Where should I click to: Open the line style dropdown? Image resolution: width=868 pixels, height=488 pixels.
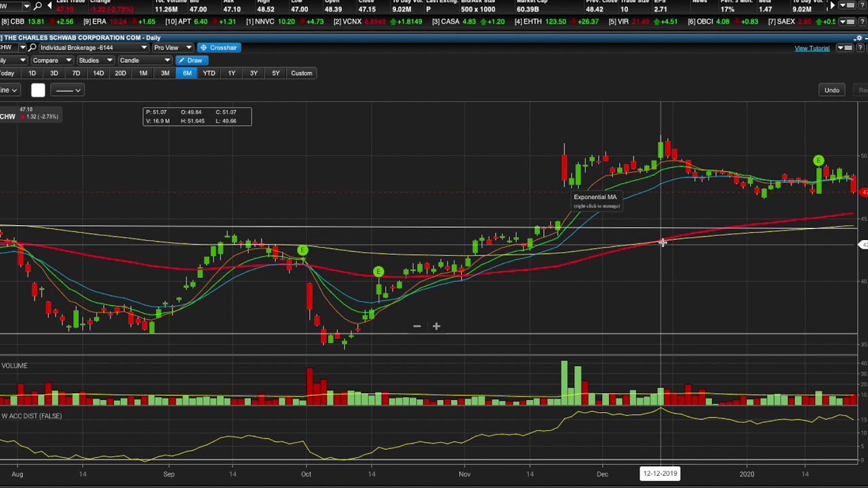(x=66, y=90)
